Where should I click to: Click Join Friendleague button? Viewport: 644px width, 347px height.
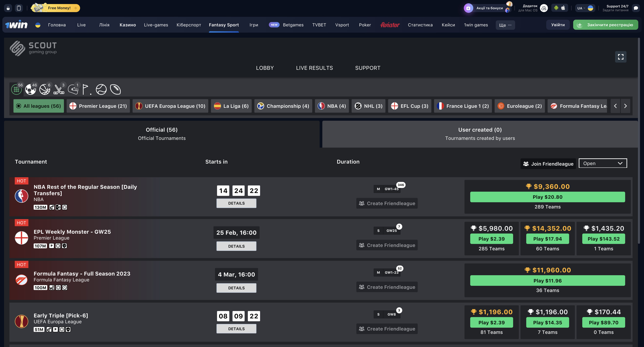(548, 164)
